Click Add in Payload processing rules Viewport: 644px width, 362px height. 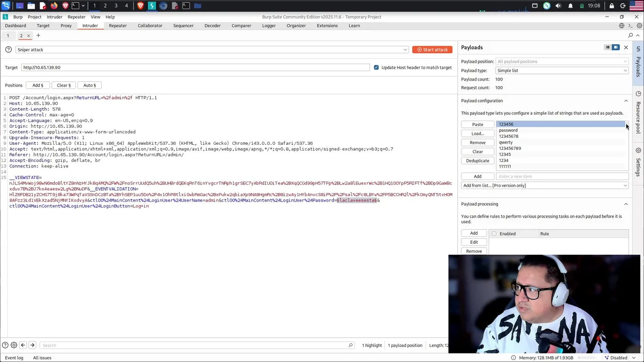[x=474, y=233]
